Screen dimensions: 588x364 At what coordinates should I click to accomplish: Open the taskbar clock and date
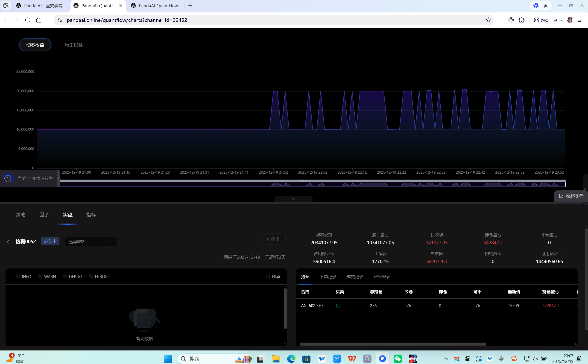click(563, 358)
